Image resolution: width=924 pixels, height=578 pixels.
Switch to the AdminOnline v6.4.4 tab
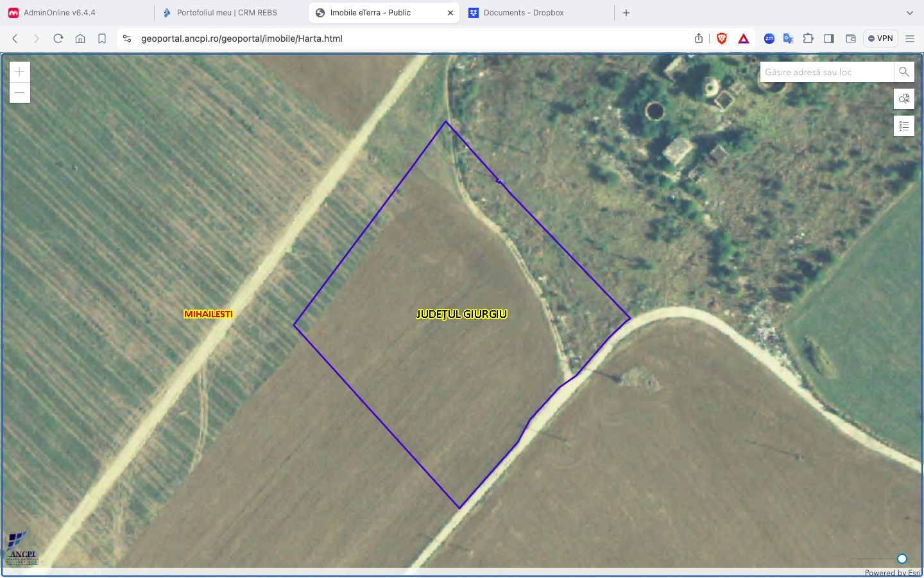(60, 13)
